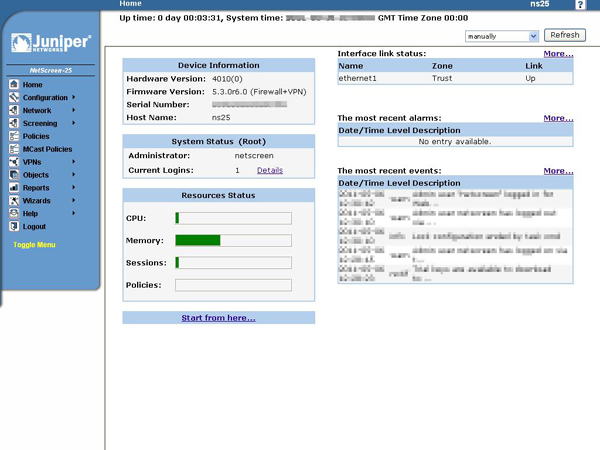Select Policies in the sidebar menu
The height and width of the screenshot is (450, 600).
(36, 136)
